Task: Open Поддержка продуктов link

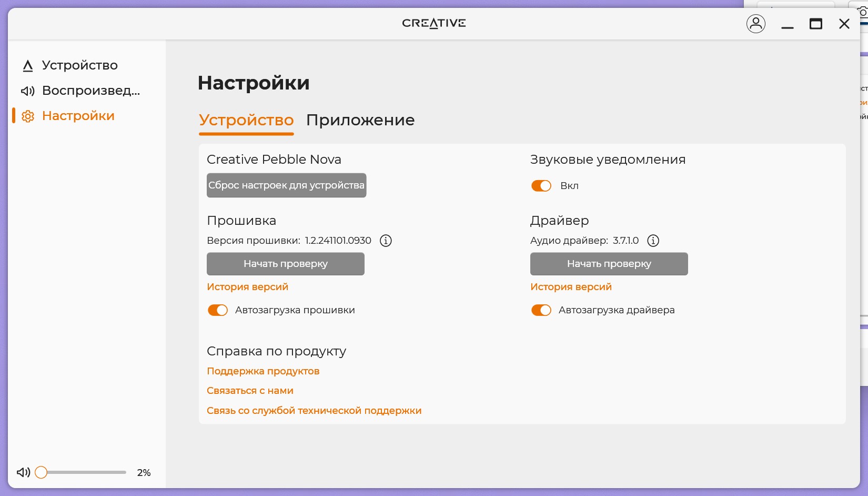Action: pyautogui.click(x=263, y=371)
